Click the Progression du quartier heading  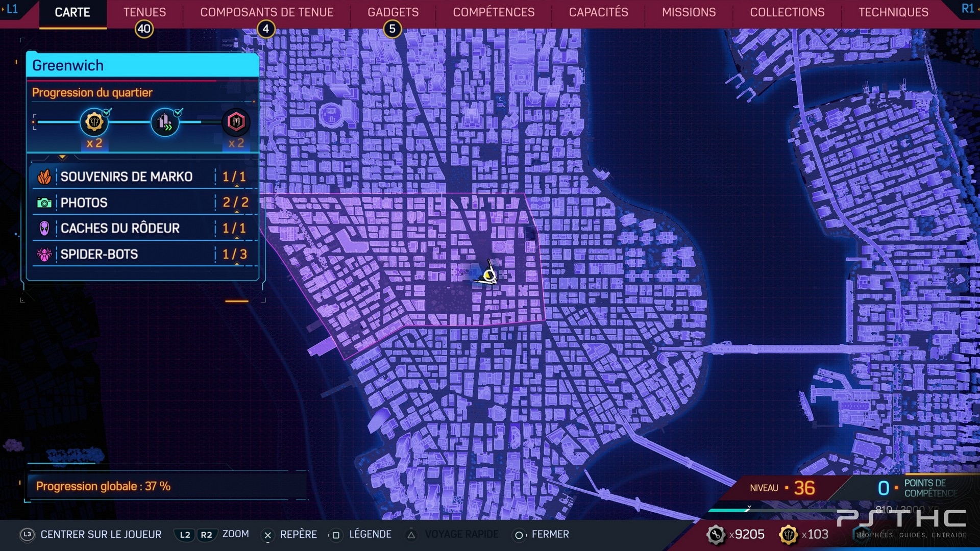[x=92, y=92]
